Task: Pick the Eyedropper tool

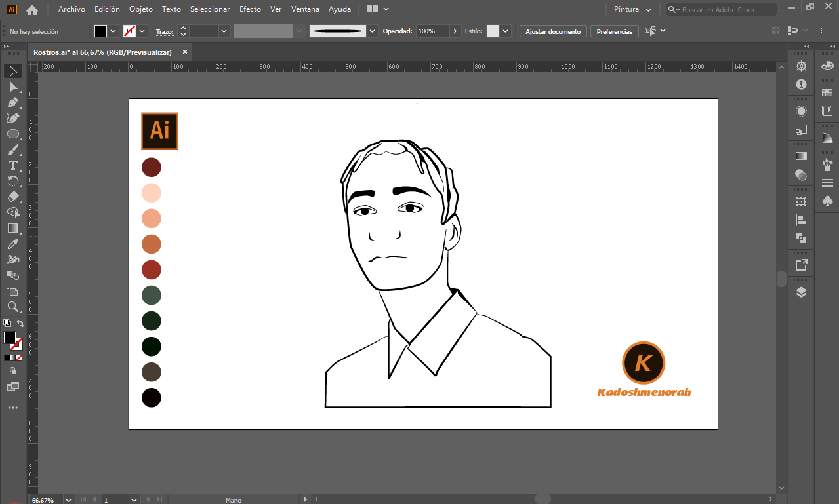Action: 13,244
